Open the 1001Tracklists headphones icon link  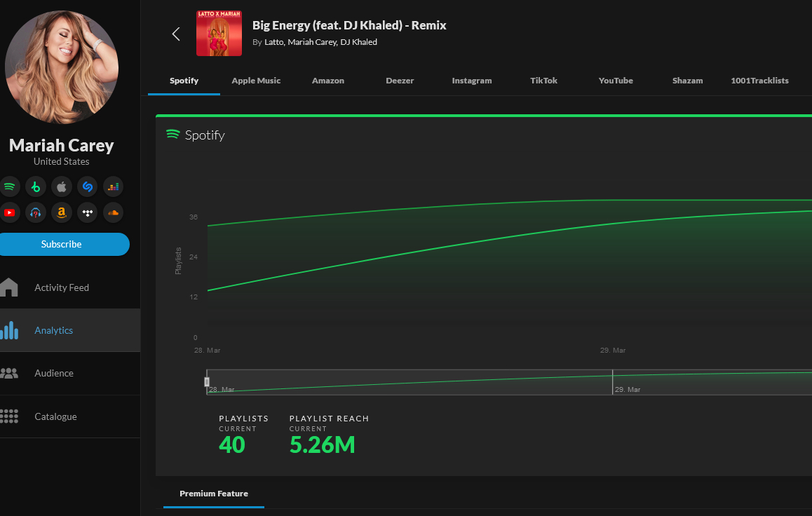(x=36, y=212)
